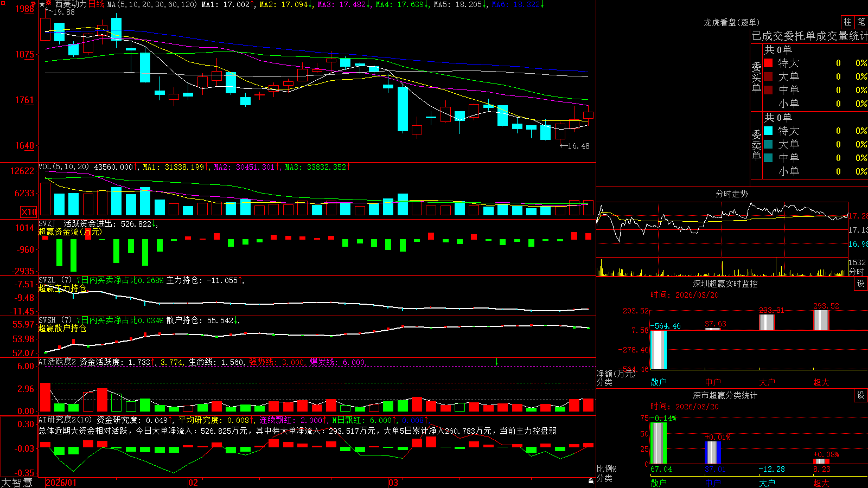Viewport: 868px width, 488px height.
Task: Click the red square icon in the window corner
Action: pyautogui.click(x=2, y=2)
